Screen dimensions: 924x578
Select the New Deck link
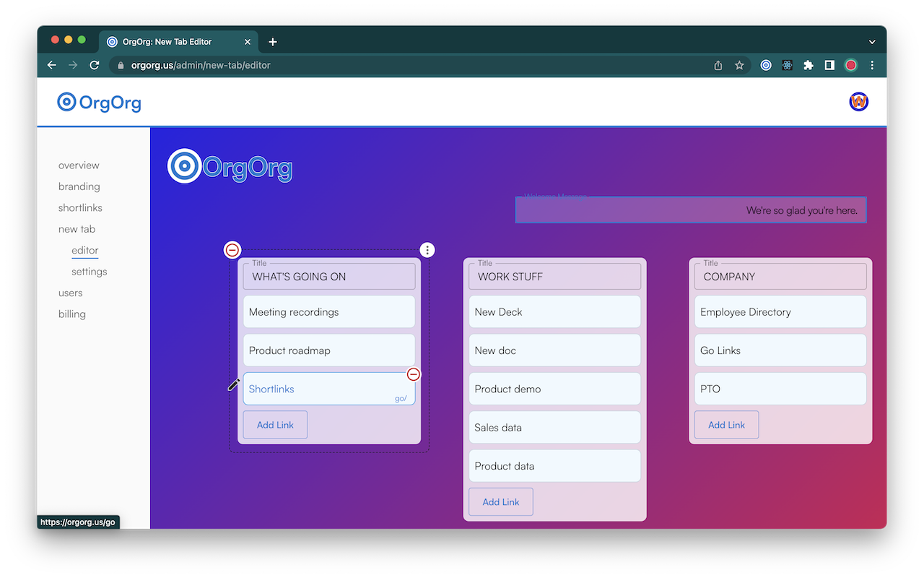pyautogui.click(x=555, y=312)
